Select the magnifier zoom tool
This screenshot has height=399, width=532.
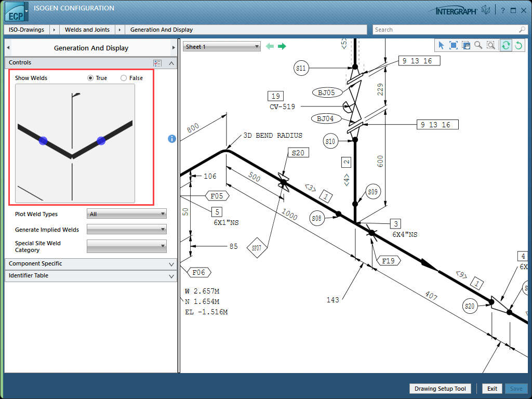[478, 46]
